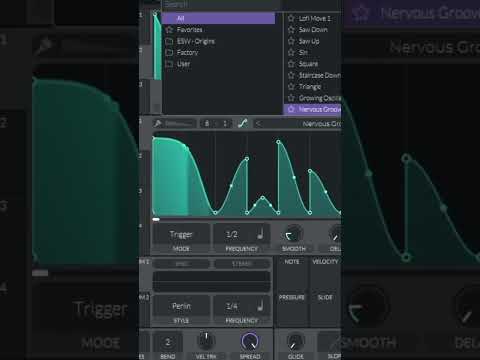Toggle the Random Sync button
Screen dimensions: 480x360
[x=182, y=264]
